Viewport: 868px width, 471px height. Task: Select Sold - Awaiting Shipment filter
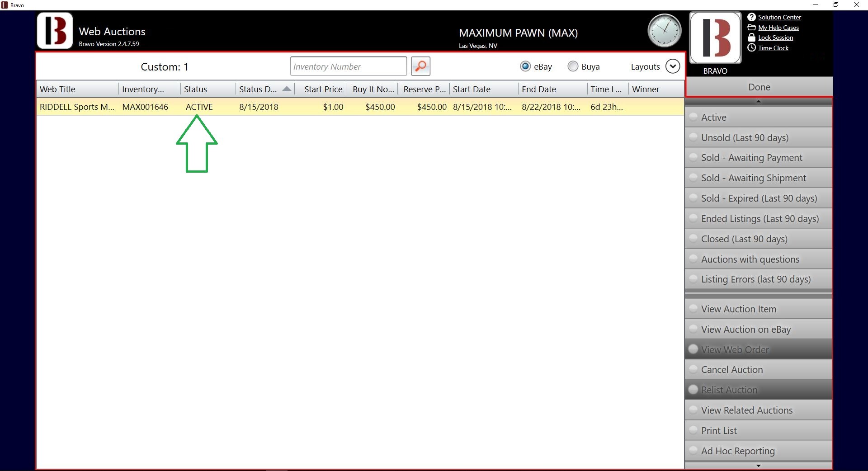pos(759,178)
